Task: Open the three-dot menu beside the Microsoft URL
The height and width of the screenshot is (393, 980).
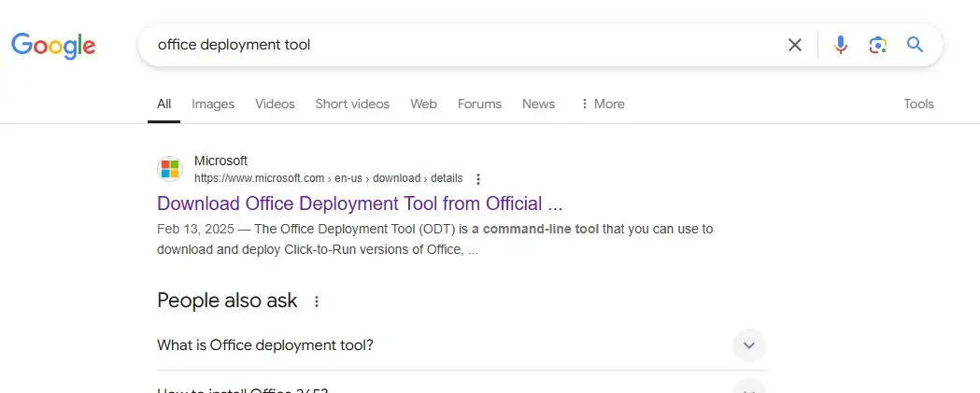Action: 478,179
